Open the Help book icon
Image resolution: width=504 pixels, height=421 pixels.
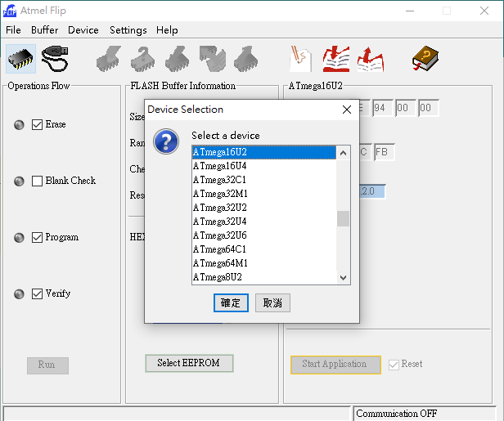(425, 58)
